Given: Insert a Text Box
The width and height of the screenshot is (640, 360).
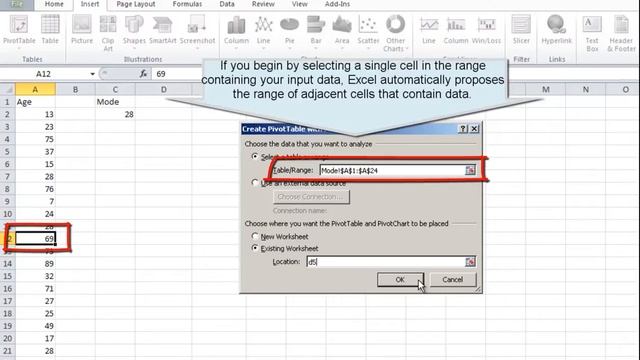Looking at the screenshot, I should [592, 33].
